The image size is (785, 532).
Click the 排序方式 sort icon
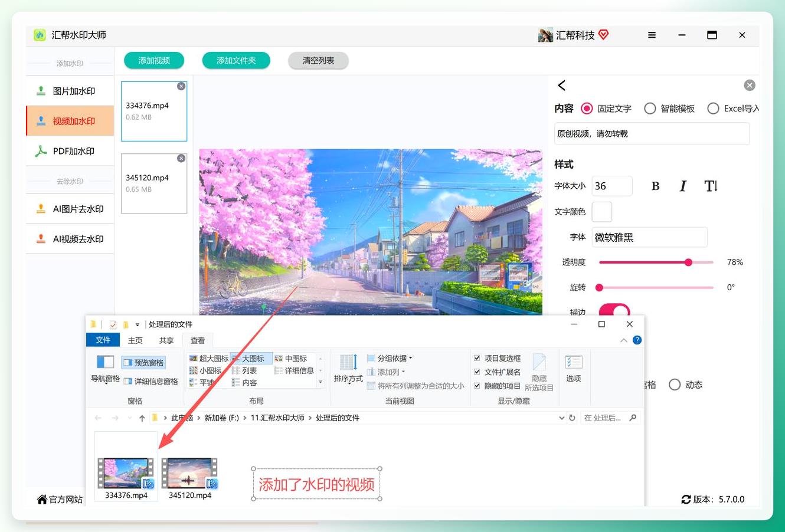pyautogui.click(x=348, y=362)
